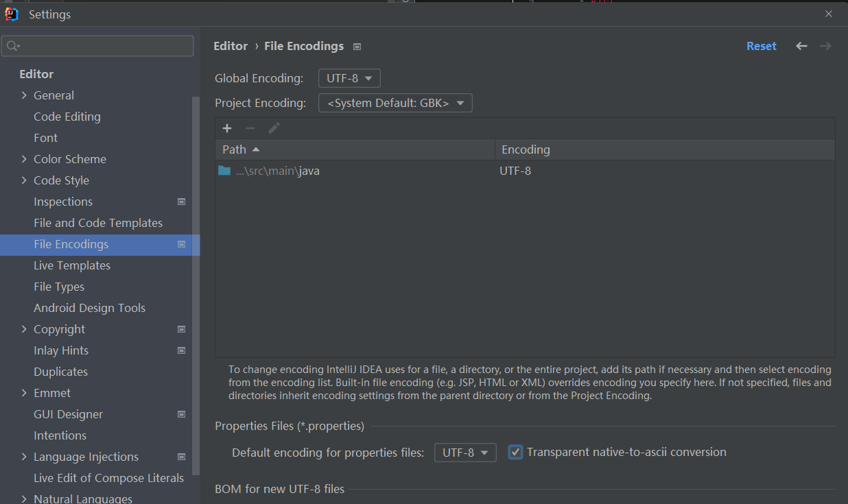
Task: Click the settings tree vertical scrollbar
Action: pyautogui.click(x=196, y=285)
